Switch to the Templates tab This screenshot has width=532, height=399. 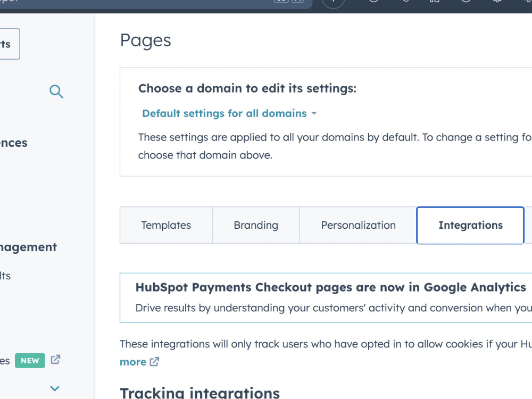click(166, 225)
